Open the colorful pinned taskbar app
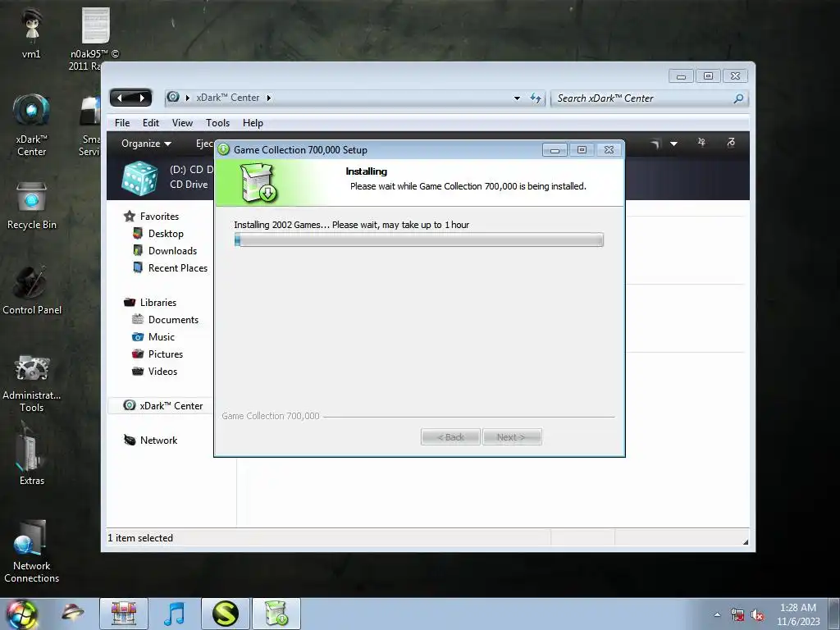 tap(124, 614)
